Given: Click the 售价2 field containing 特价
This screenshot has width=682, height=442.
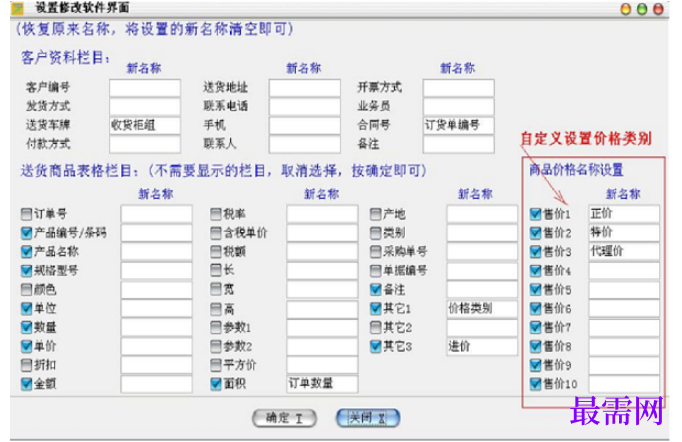Looking at the screenshot, I should [624, 233].
